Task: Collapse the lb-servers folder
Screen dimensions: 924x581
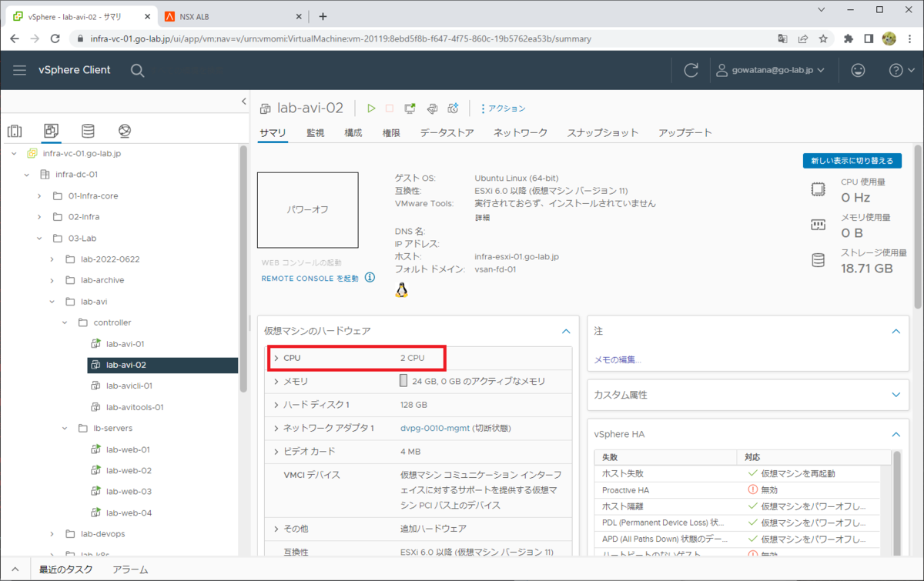Action: 65,428
